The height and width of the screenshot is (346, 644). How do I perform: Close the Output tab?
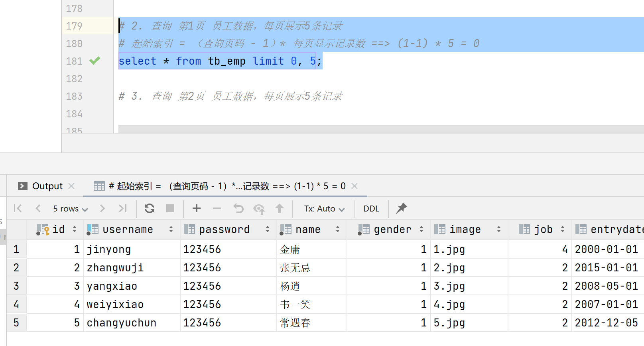tap(72, 186)
